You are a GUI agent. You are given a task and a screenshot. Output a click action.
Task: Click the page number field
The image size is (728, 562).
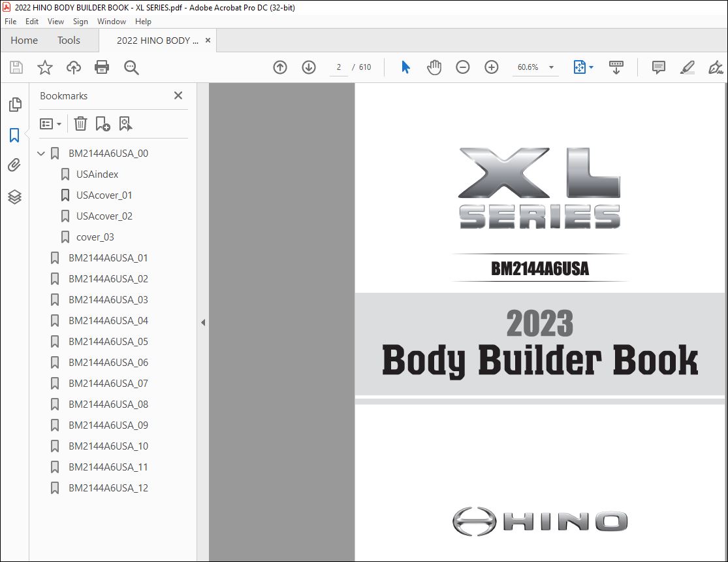tap(339, 67)
